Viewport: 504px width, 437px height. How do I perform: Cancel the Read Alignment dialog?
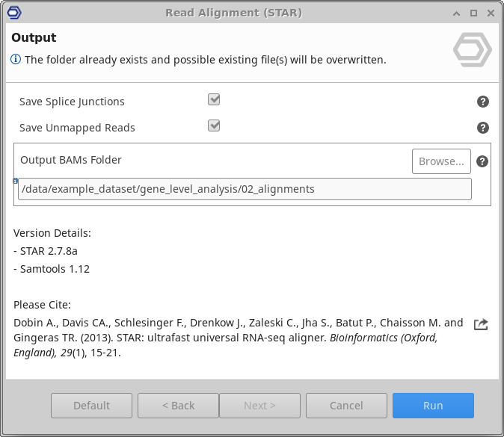(x=346, y=406)
